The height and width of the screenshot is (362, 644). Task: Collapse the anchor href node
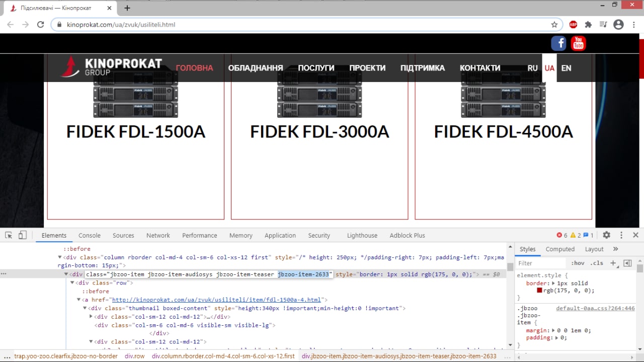coord(78,300)
